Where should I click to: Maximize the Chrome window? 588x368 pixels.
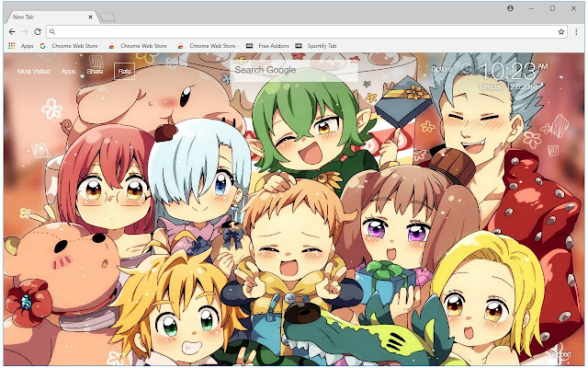[x=552, y=8]
